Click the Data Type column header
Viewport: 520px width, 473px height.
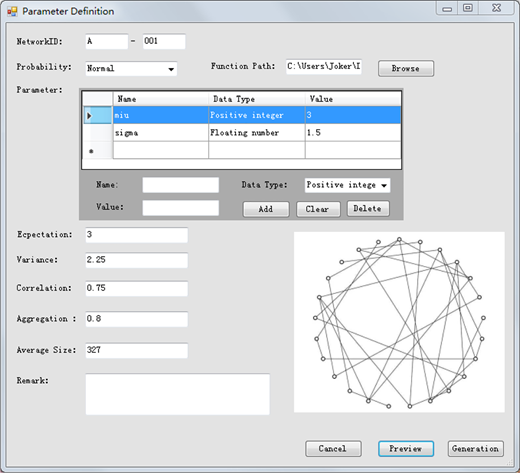click(x=257, y=99)
